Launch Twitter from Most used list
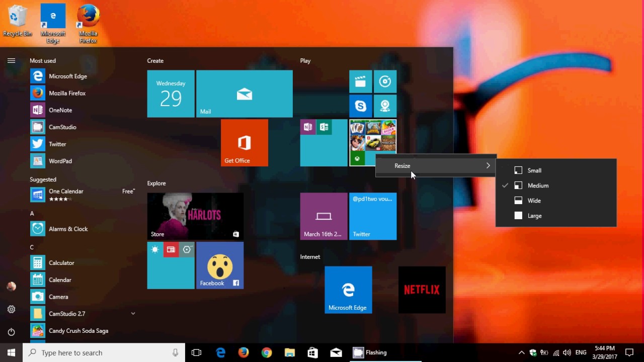This screenshot has width=644, height=362. coord(83,144)
